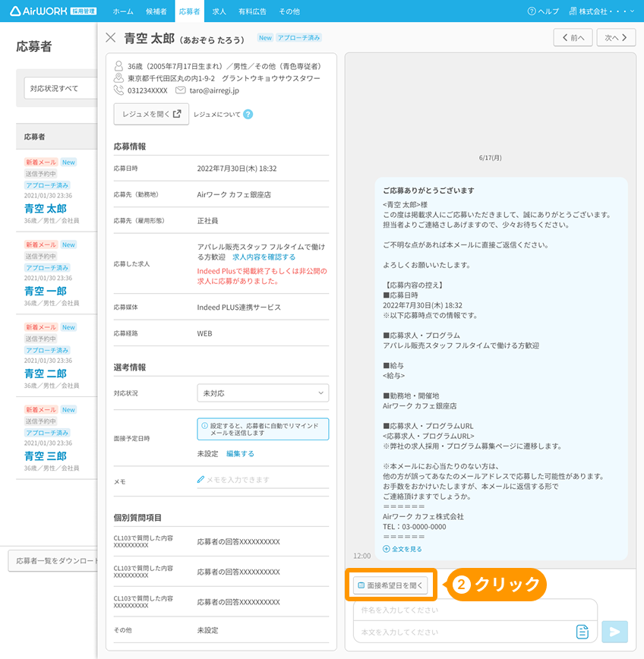Click the red Indeed Plus warning text
The height and width of the screenshot is (659, 644).
click(262, 276)
